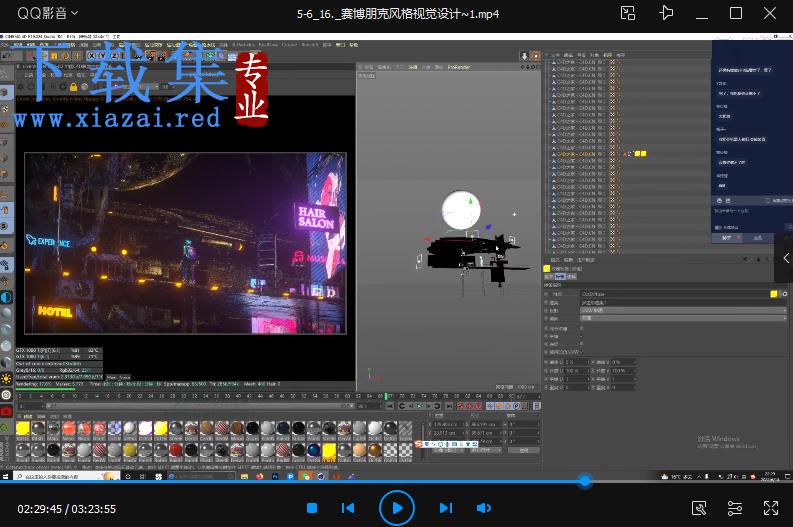
Task: Skip to the next video
Action: coord(446,508)
